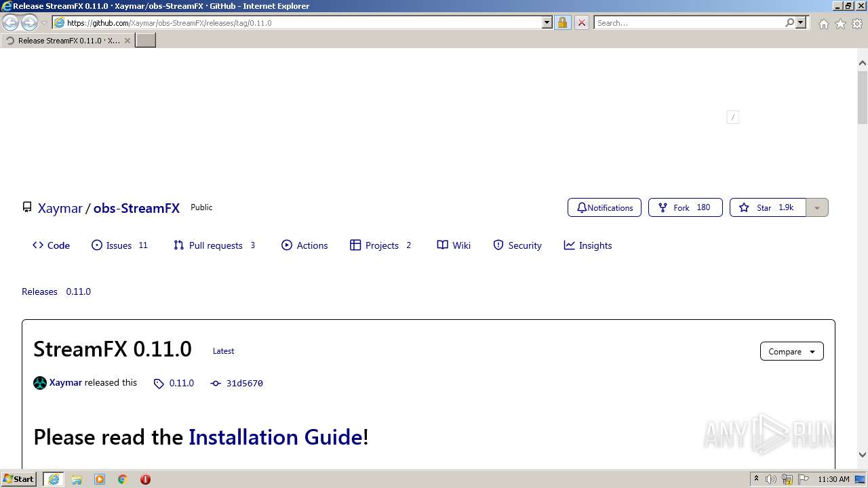
Task: Show hidden tray icons arrow
Action: coord(756,479)
